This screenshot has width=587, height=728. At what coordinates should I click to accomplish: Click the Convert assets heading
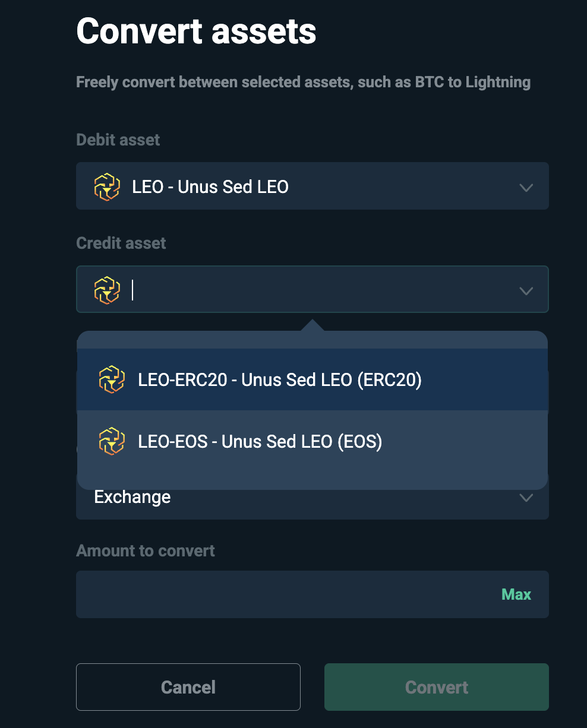196,31
